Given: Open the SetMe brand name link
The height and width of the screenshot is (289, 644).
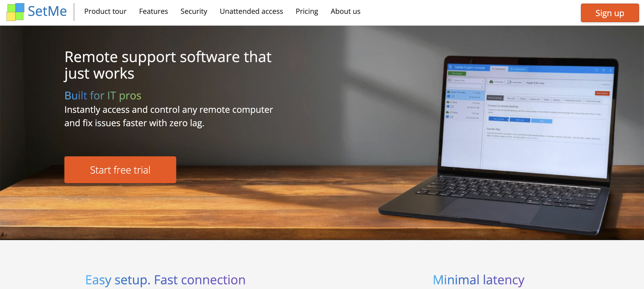Looking at the screenshot, I should (47, 11).
